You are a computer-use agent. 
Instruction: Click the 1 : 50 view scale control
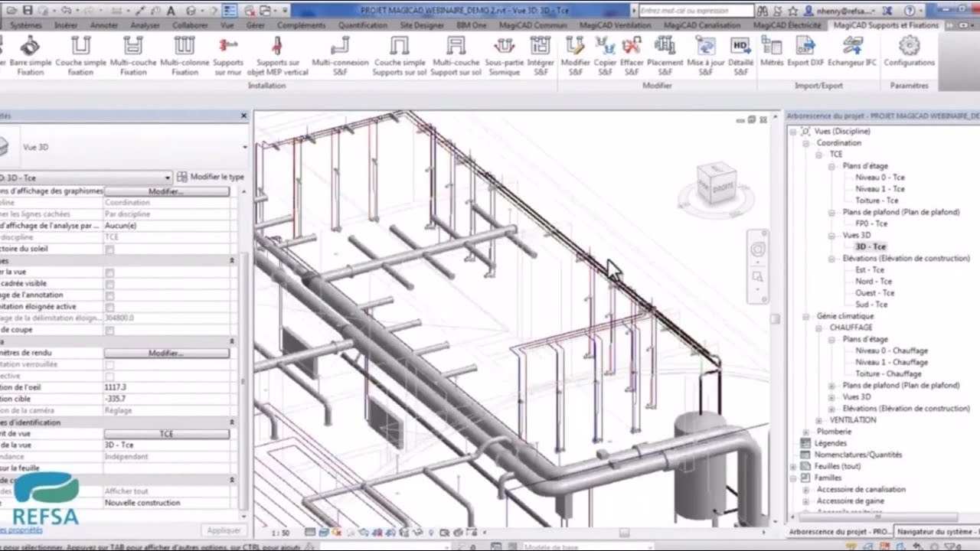[x=280, y=533]
